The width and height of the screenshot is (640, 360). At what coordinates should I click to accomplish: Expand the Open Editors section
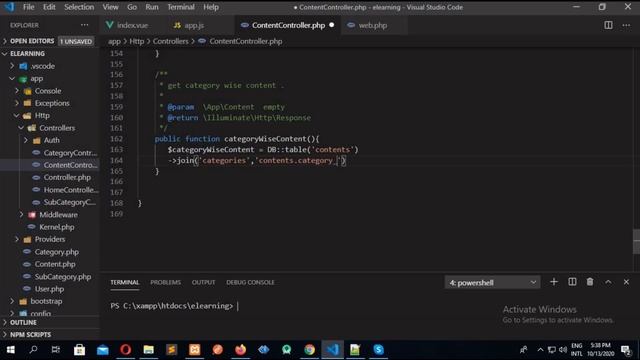[x=50, y=41]
